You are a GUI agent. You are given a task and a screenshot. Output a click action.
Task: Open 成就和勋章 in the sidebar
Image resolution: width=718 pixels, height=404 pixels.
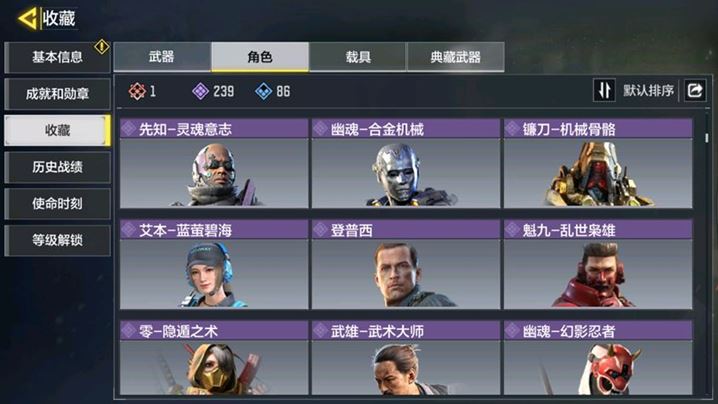(57, 94)
